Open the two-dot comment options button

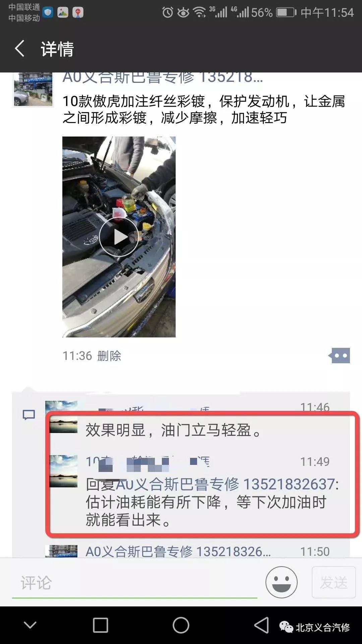pos(339,356)
